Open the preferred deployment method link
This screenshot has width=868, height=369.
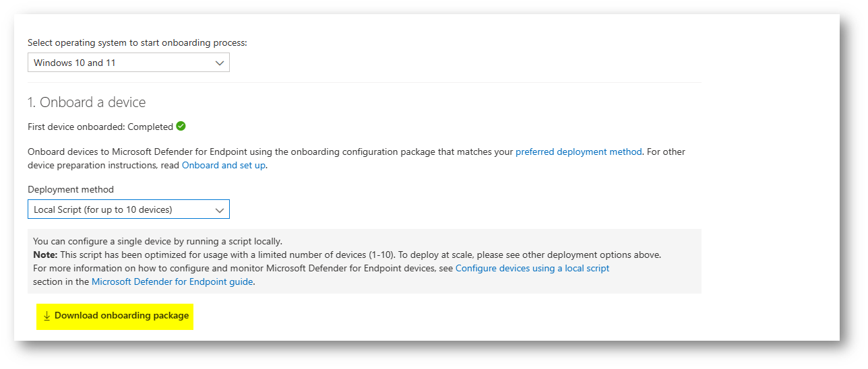(579, 152)
